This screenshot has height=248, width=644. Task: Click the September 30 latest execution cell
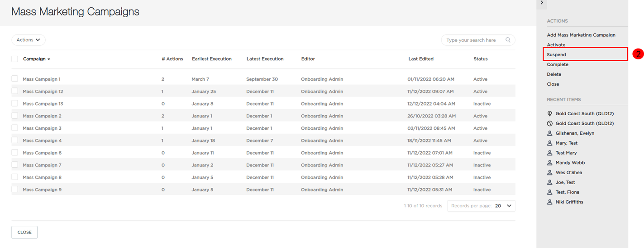[262, 79]
